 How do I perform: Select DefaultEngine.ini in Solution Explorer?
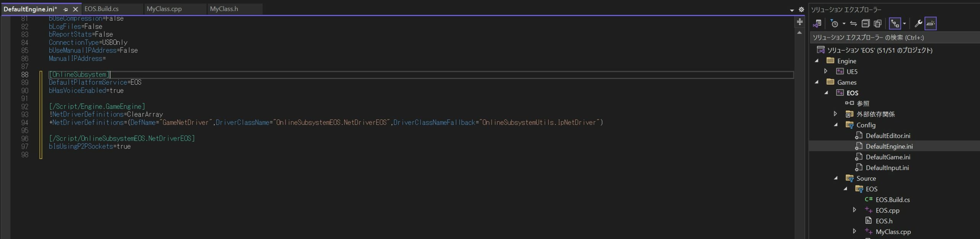point(889,146)
